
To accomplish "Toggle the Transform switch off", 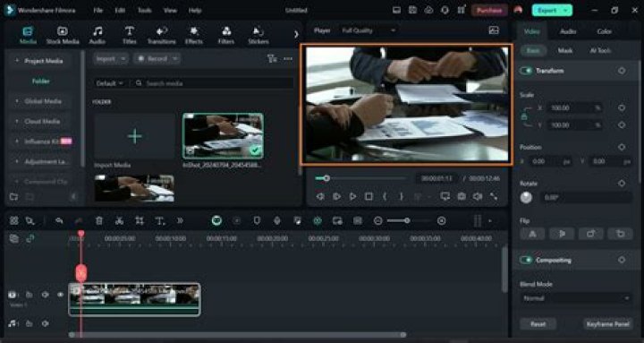I will click(526, 71).
